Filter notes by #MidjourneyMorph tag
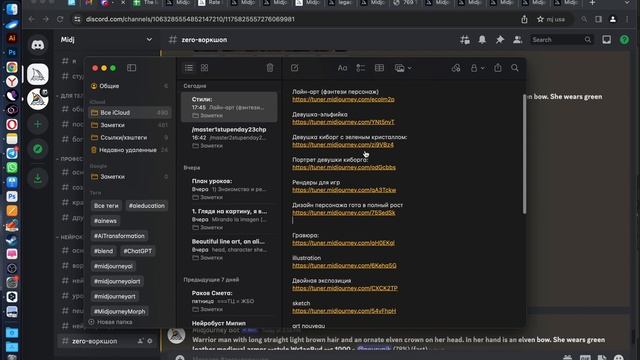The width and height of the screenshot is (640, 360). [120, 311]
